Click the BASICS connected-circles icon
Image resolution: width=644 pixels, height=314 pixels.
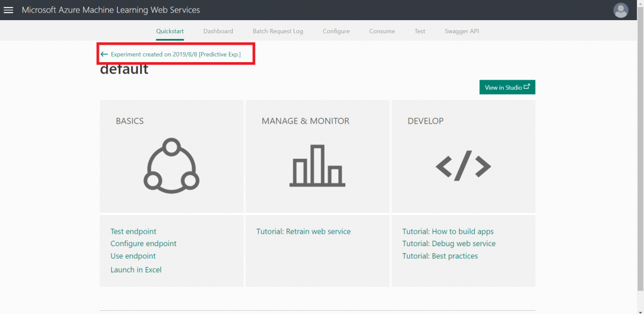coord(171,166)
